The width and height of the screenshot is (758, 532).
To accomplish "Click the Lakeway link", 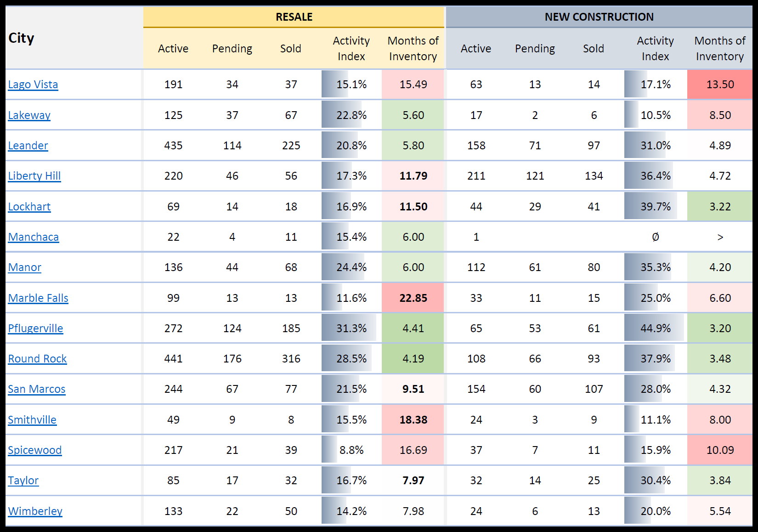I will 29,115.
